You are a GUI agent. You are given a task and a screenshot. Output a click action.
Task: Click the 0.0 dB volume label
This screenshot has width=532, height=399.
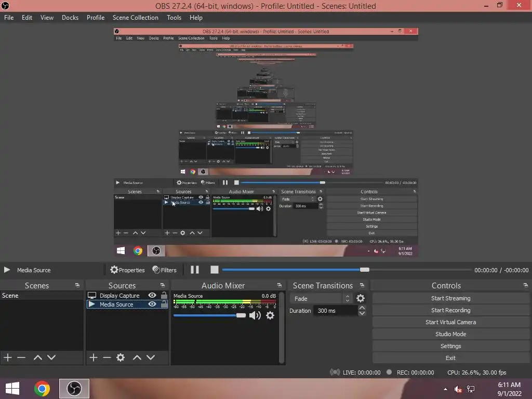pos(269,296)
